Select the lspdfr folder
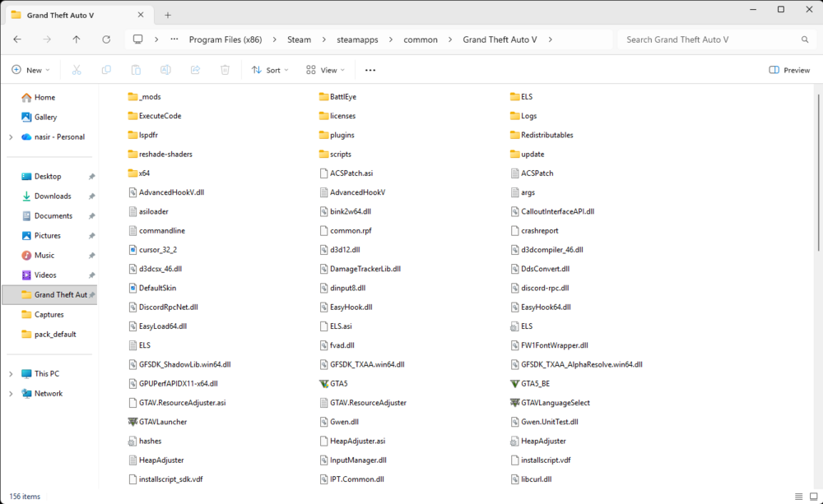The image size is (823, 504). 142,136
